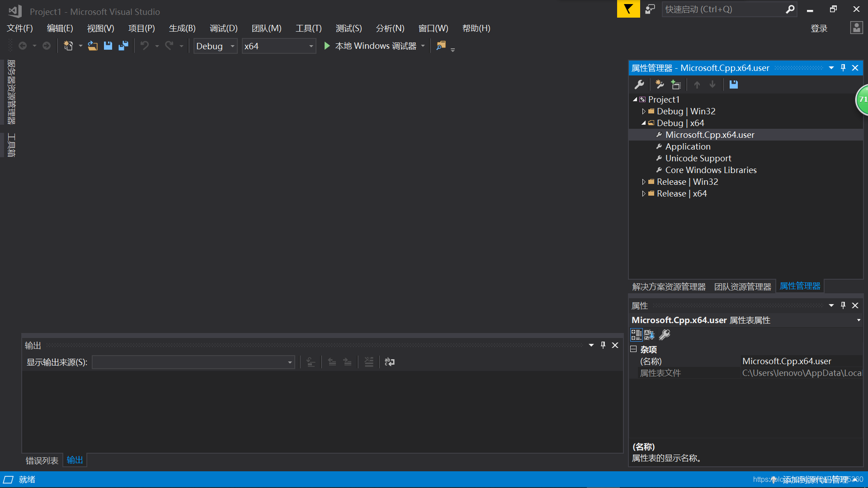
Task: Click the 登录 sign-in link
Action: click(819, 28)
